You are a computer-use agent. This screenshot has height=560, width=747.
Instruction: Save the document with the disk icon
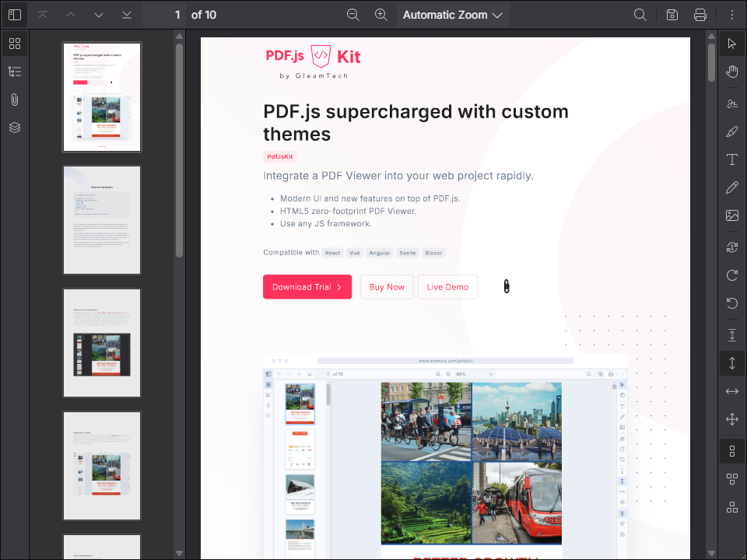pyautogui.click(x=672, y=15)
